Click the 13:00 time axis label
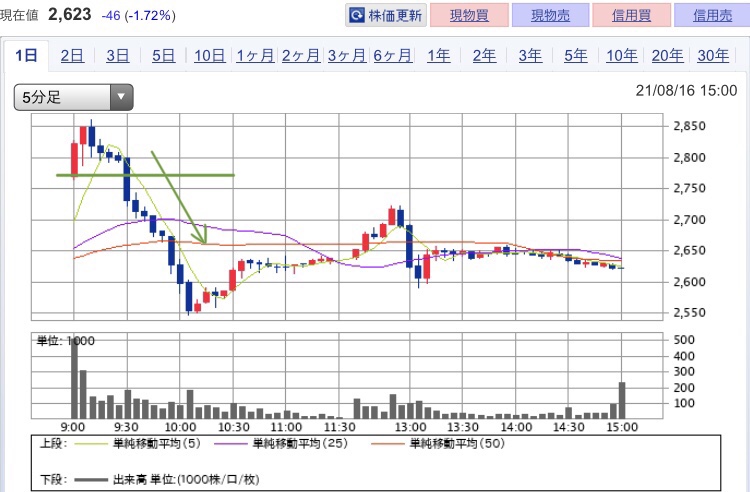750x492 pixels. [410, 427]
